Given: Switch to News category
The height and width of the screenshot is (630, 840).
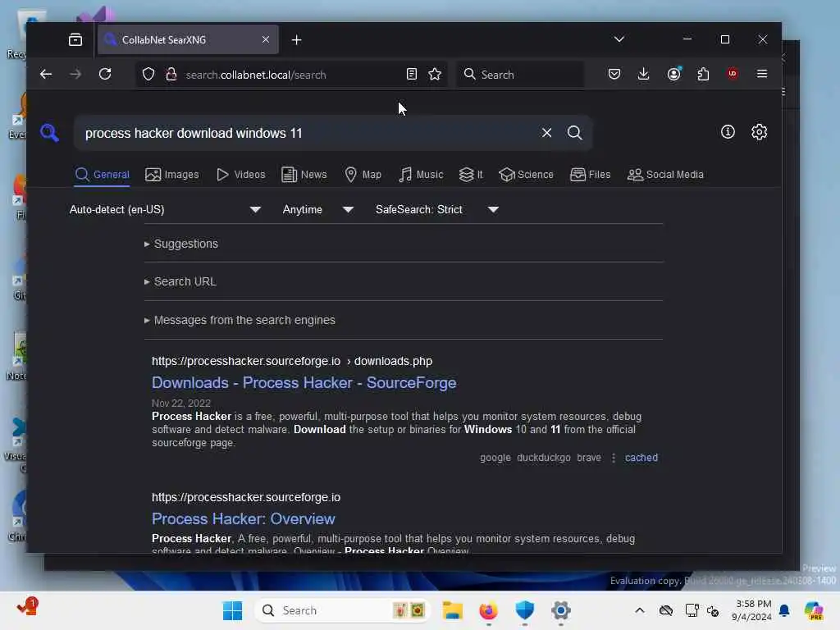Looking at the screenshot, I should coord(304,175).
